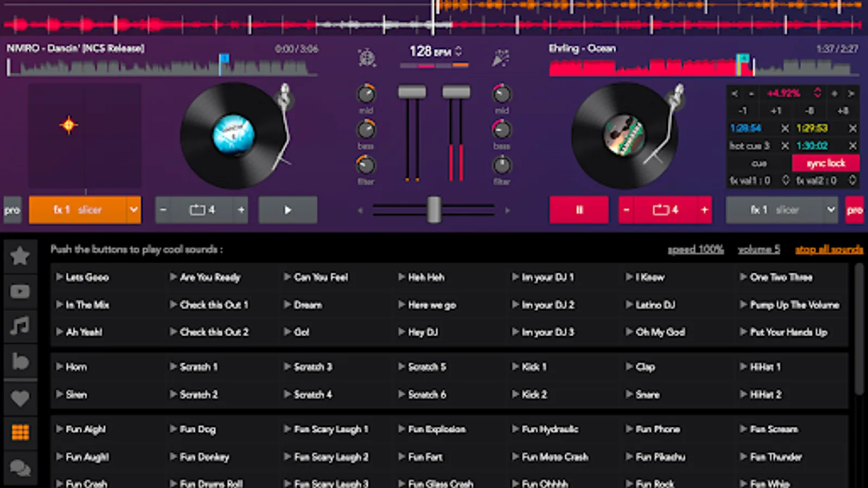Select the orange sampler grid icon
This screenshot has width=868, height=488.
point(20,432)
